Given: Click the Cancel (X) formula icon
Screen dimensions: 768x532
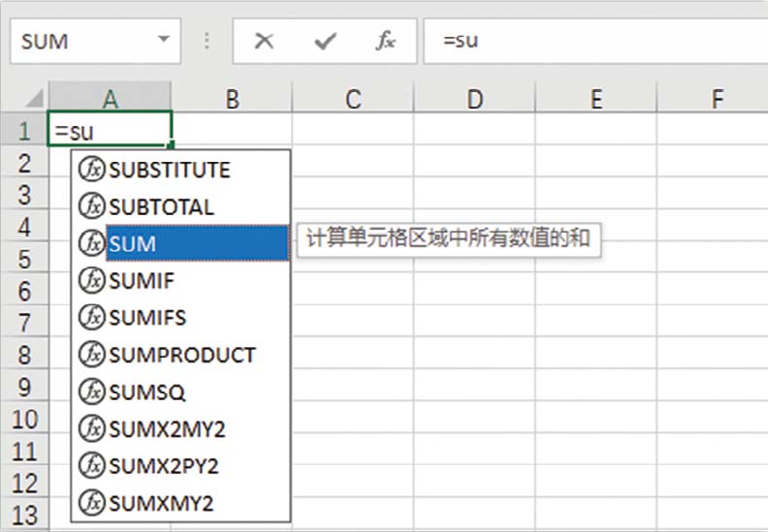Looking at the screenshot, I should 264,42.
